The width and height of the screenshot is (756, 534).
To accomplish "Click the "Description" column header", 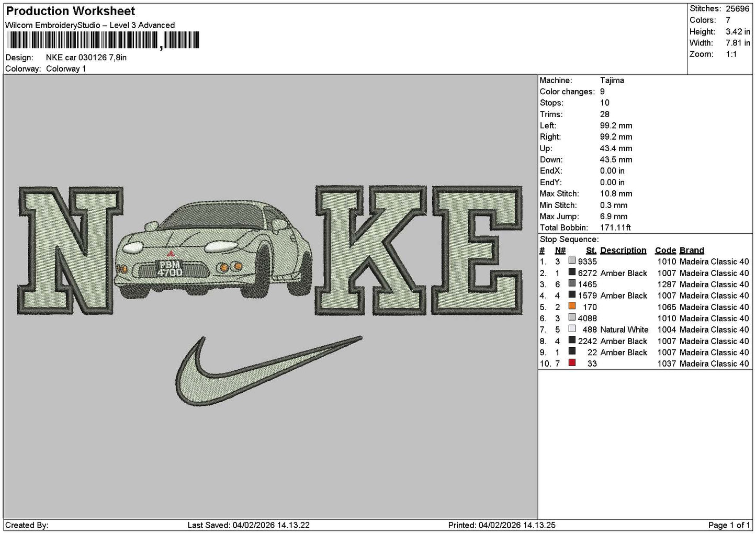I will (623, 251).
